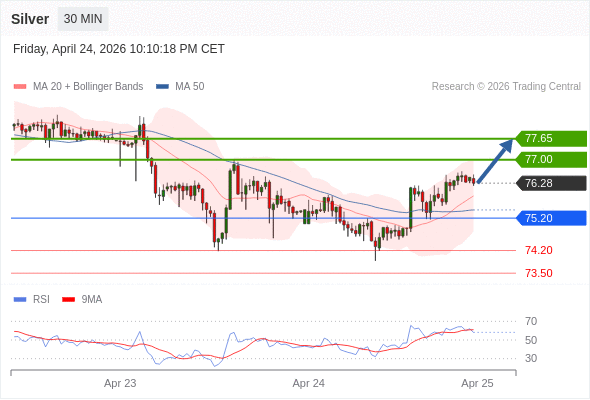
Task: Click the RSI 30 axis label
Action: pos(531,358)
